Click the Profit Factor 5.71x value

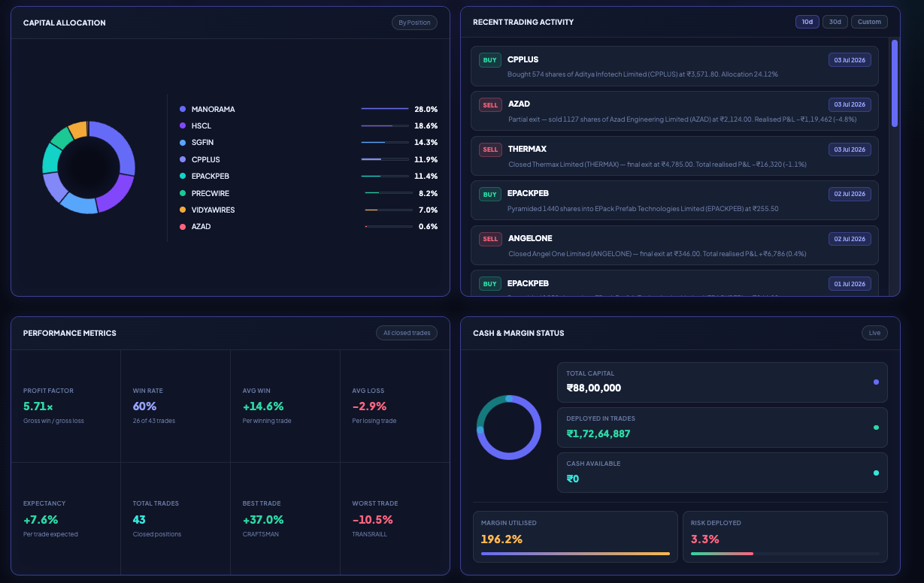(38, 406)
